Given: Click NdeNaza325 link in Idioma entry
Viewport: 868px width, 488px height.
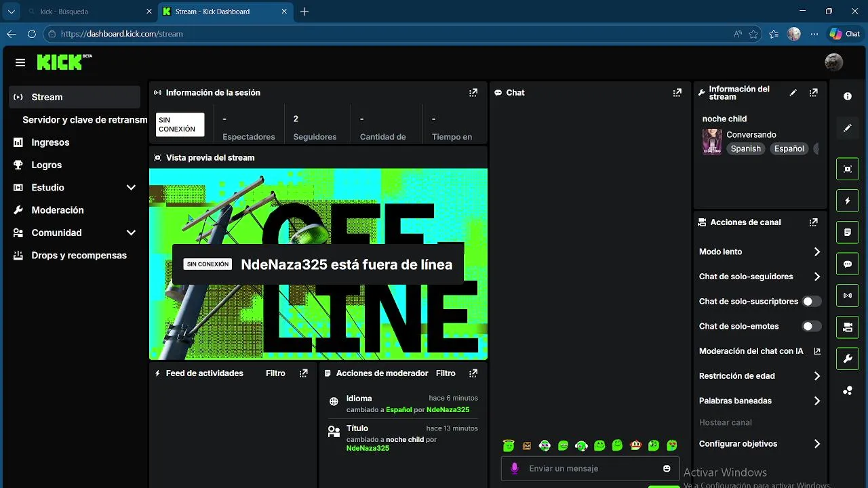Looking at the screenshot, I should [448, 409].
